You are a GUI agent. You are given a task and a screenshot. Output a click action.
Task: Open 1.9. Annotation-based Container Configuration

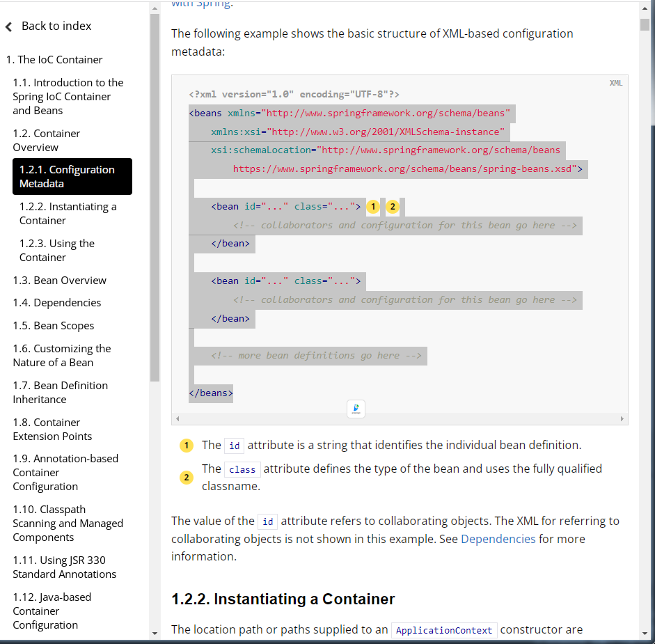65,473
